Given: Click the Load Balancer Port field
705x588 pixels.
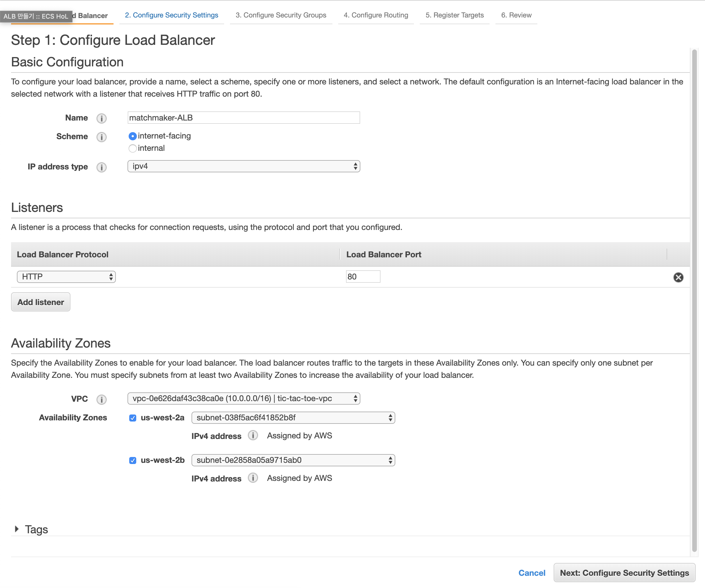Looking at the screenshot, I should [x=363, y=277].
